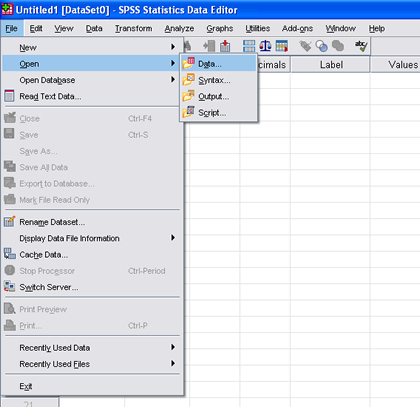The width and height of the screenshot is (420, 407).
Task: Open the Edit menu
Action: 36,29
